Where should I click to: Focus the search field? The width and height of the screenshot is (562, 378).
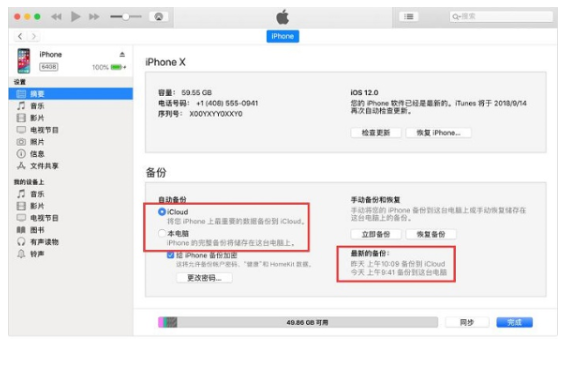pos(501,16)
